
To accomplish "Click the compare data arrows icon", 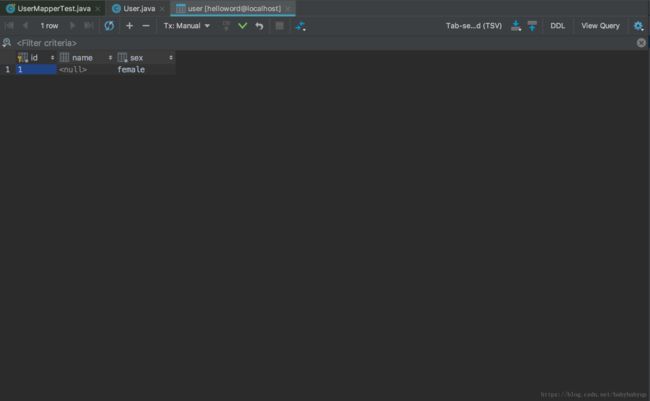I will (x=301, y=26).
